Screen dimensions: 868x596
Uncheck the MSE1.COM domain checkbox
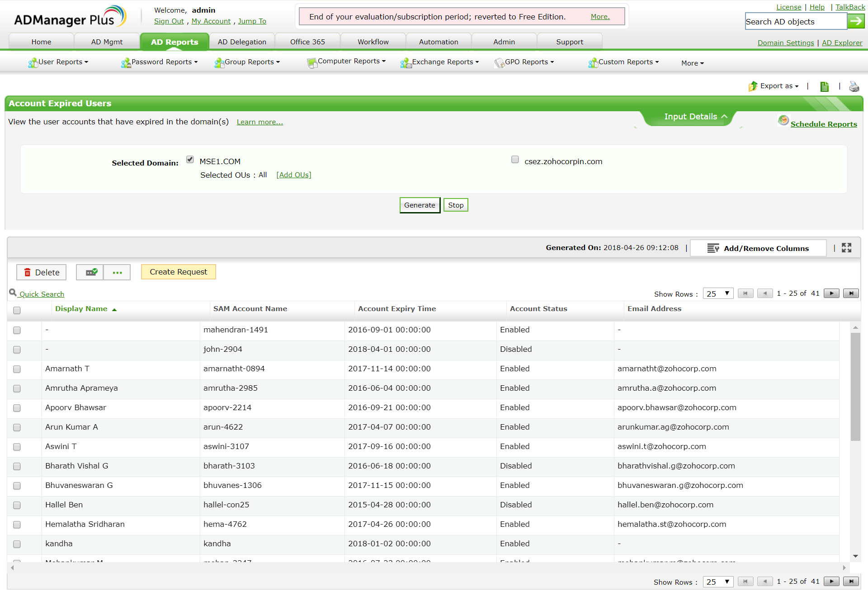click(190, 160)
